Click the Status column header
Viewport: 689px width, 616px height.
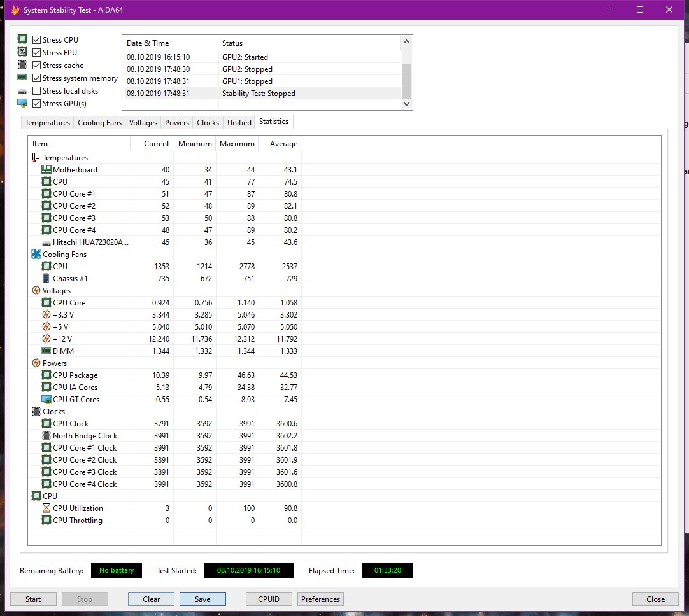[309, 43]
